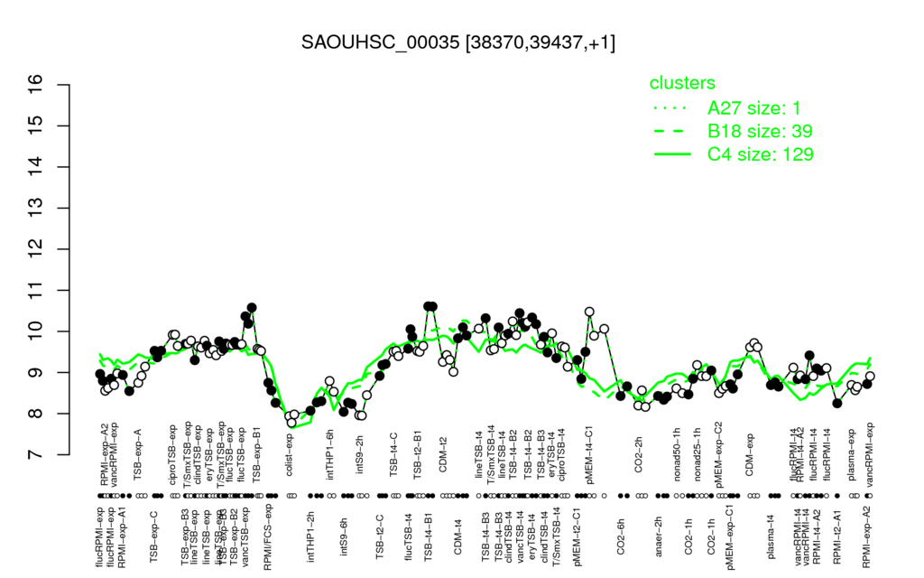Click the 'vancTSB-exp' axis label
The width and height of the screenshot is (924, 578).
point(245,536)
